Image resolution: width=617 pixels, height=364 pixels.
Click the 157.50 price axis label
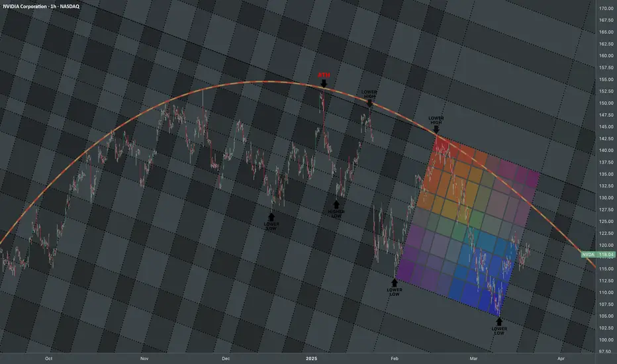click(x=606, y=68)
